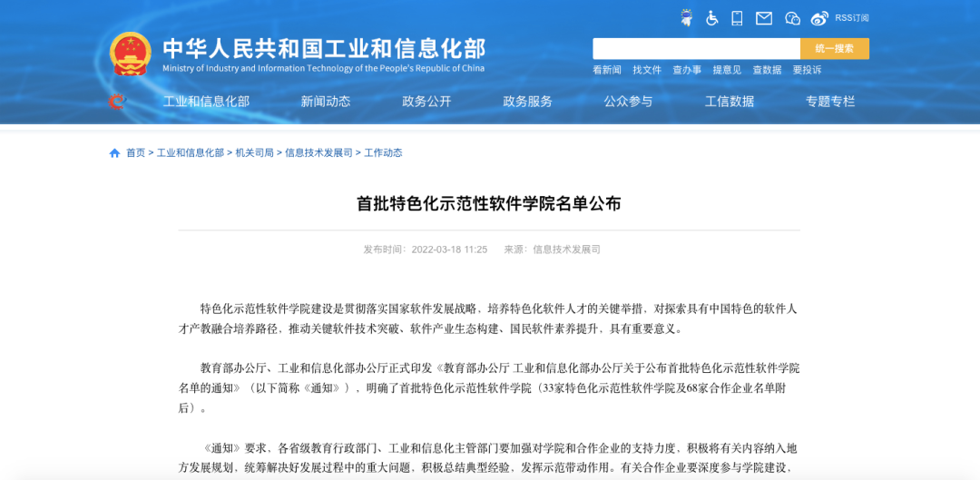This screenshot has height=480, width=980.
Task: Open the WeChat icon
Action: point(792,18)
